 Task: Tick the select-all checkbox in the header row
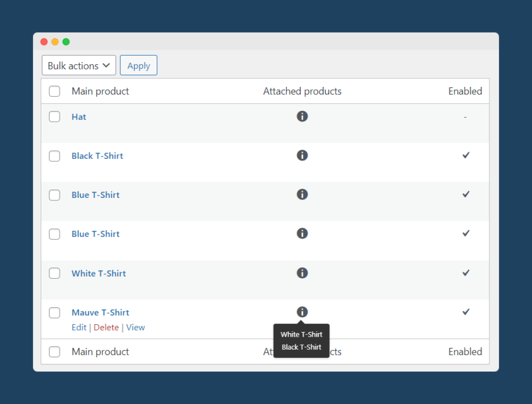[54, 91]
